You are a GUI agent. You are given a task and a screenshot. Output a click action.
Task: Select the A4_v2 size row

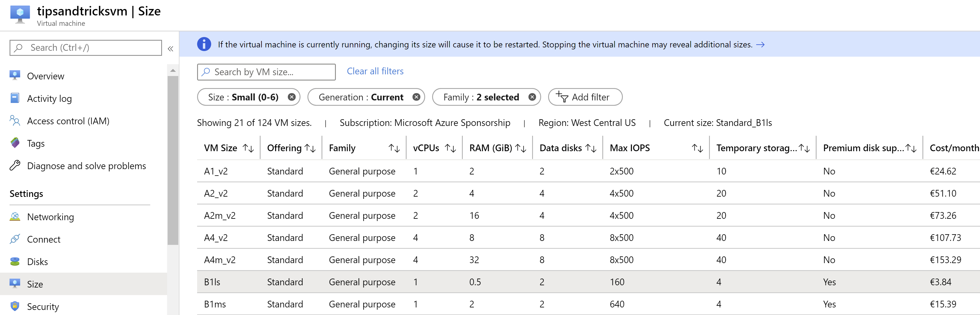(x=588, y=238)
